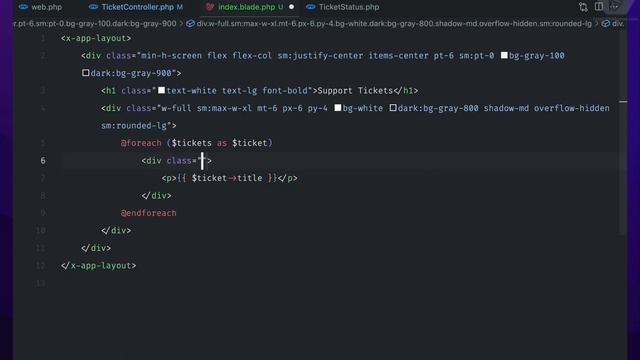Click the 'min-h-screen' class name
This screenshot has height=360, width=640.
coord(171,56)
